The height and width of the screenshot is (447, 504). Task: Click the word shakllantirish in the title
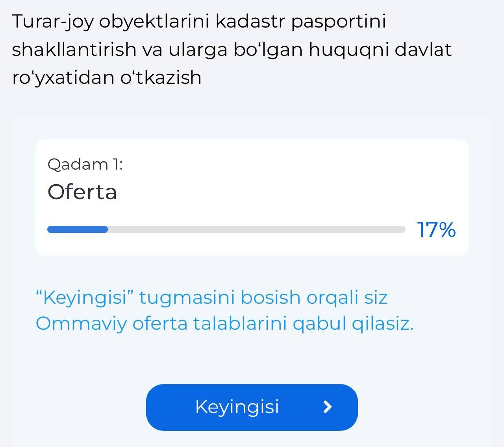[x=74, y=50]
